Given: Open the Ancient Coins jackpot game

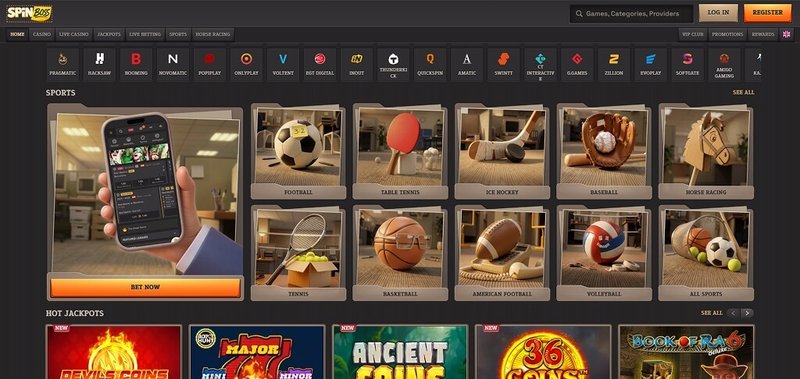Looking at the screenshot, I should click(x=400, y=352).
